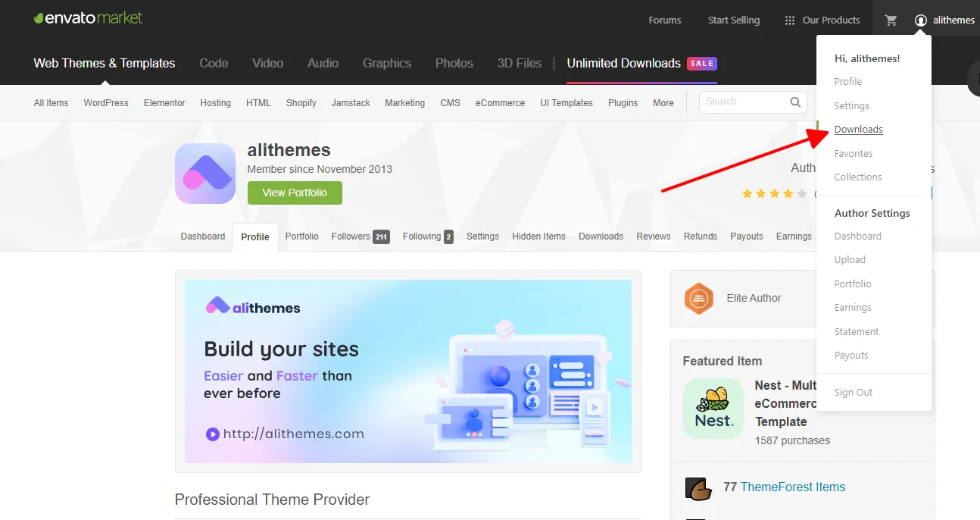This screenshot has height=520, width=980.
Task: Click the Our Products grid icon
Action: tap(790, 20)
